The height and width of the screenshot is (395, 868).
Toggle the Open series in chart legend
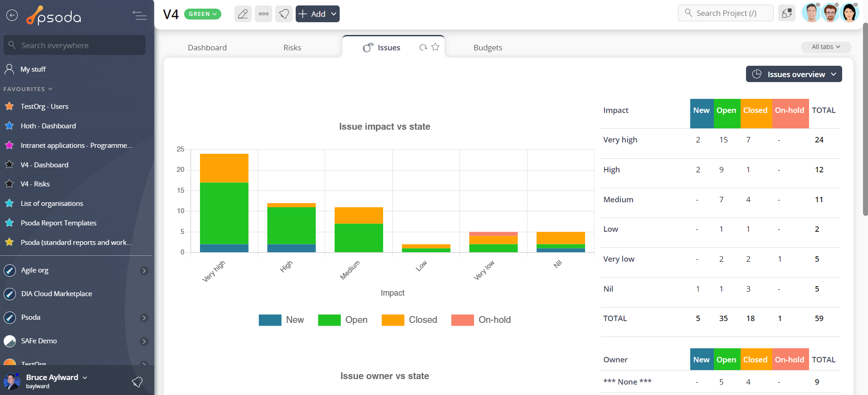[x=343, y=320]
